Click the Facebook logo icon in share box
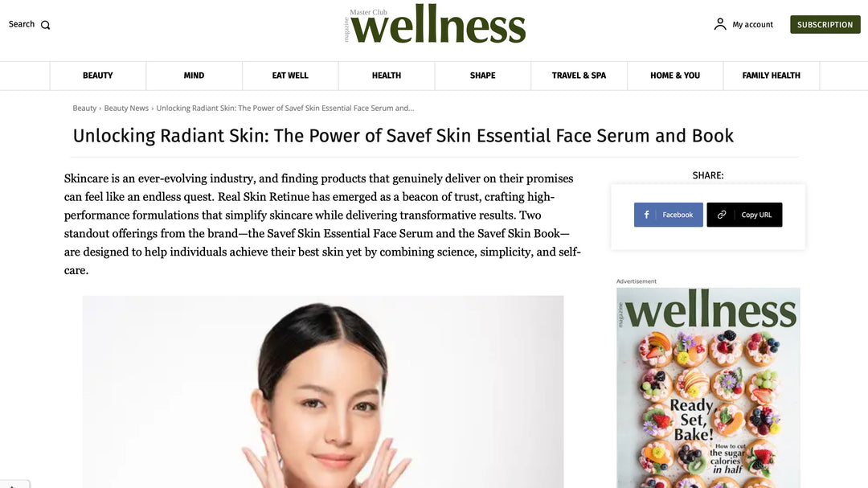This screenshot has width=868, height=488. (646, 215)
